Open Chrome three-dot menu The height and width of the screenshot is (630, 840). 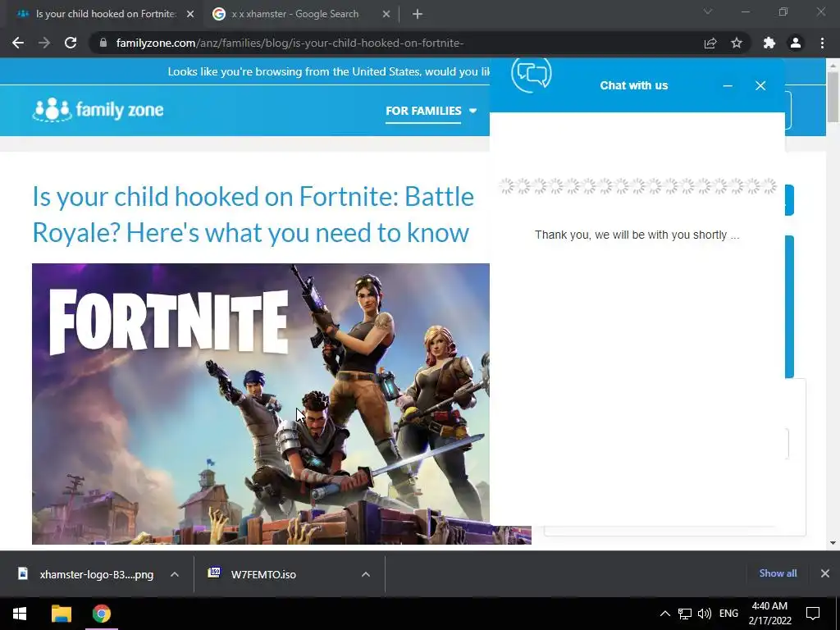pyautogui.click(x=822, y=43)
